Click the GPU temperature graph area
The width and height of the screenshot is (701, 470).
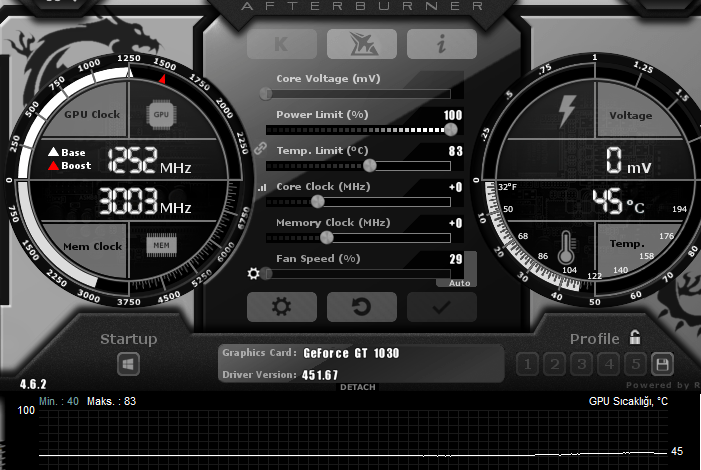pos(353,438)
